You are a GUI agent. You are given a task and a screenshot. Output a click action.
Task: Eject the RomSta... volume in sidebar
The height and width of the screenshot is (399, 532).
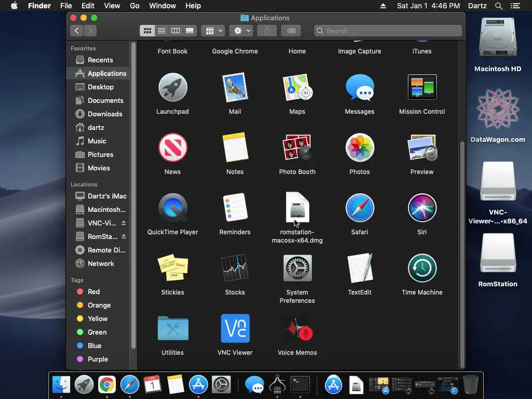click(124, 236)
